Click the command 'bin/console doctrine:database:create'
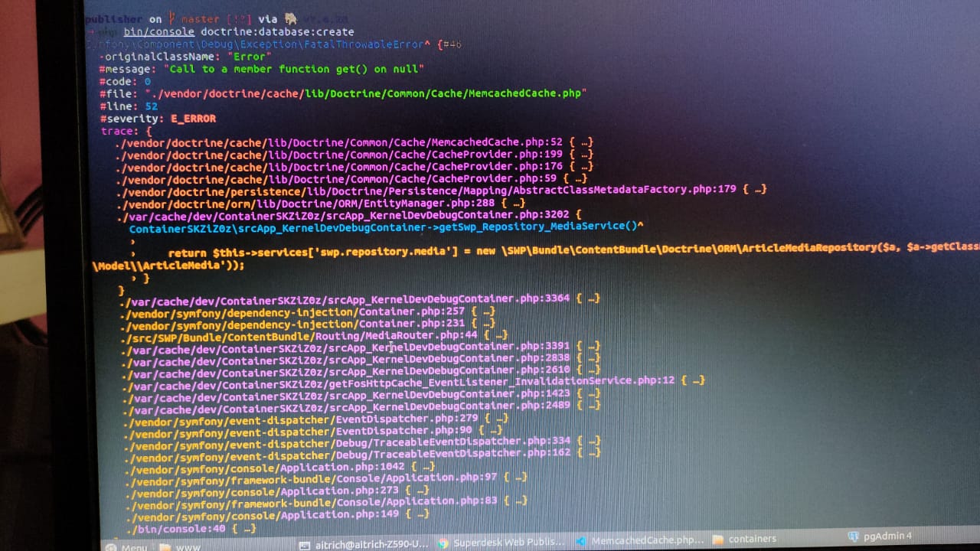980x551 pixels. point(239,31)
